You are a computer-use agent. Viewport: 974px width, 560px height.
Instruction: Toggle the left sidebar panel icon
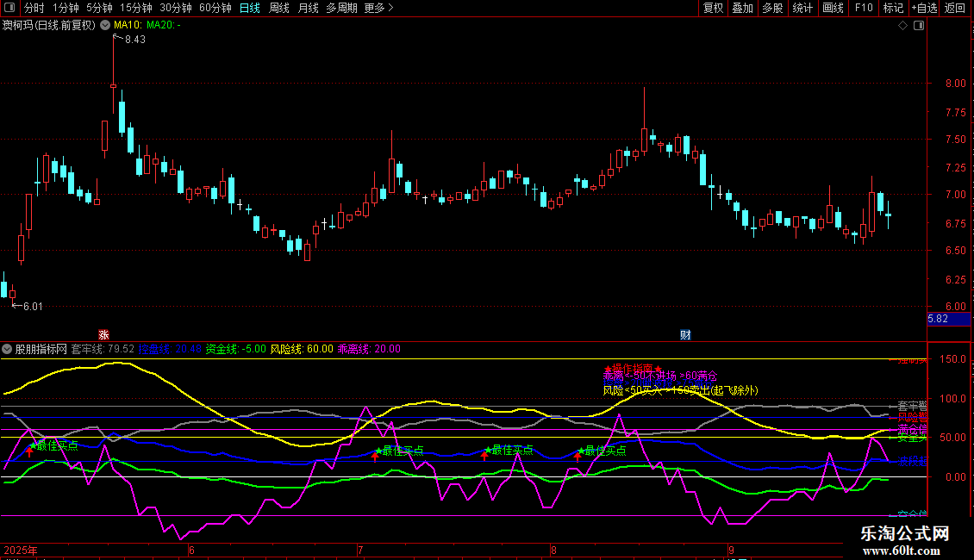(8, 8)
